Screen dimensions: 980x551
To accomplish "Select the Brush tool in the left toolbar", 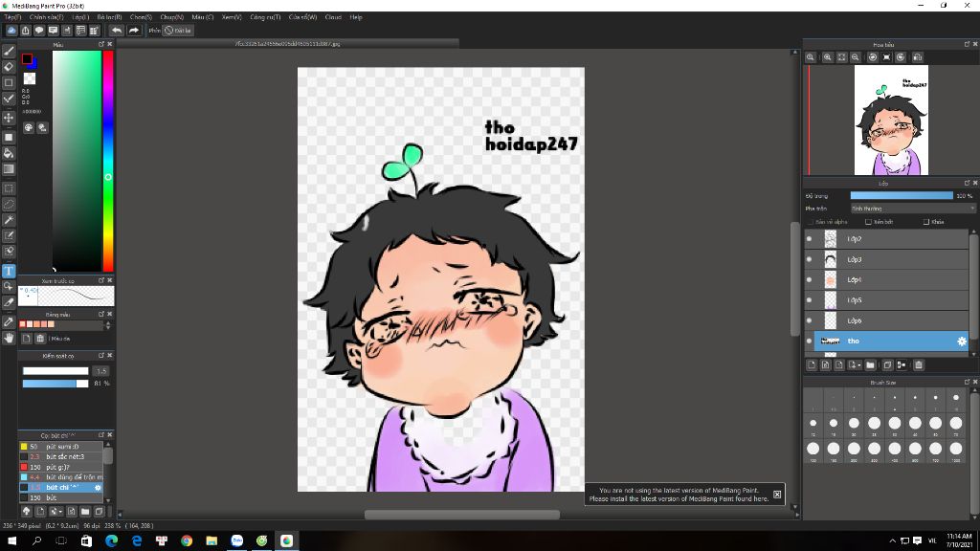I will pyautogui.click(x=9, y=52).
